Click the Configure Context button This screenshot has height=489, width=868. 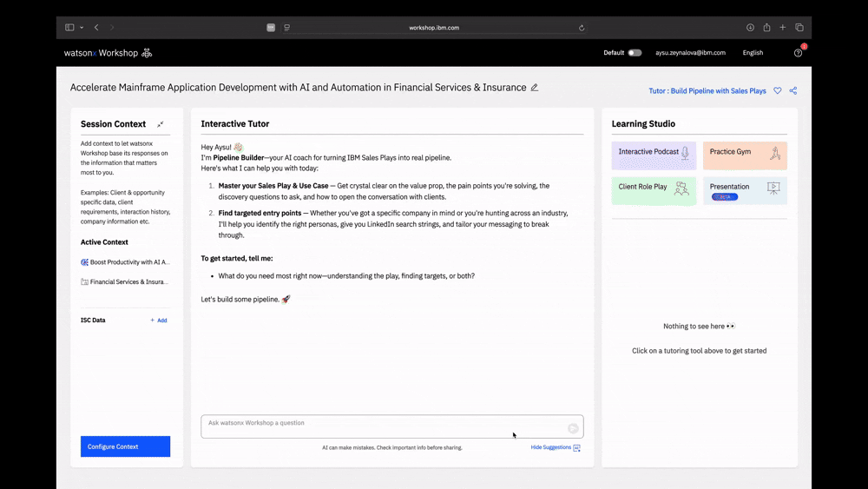126,446
